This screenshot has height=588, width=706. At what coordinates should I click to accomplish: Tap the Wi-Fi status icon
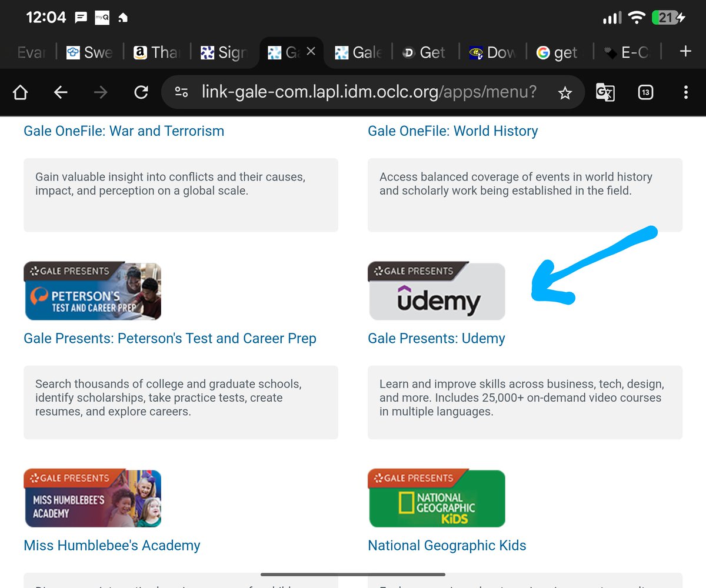(x=637, y=18)
